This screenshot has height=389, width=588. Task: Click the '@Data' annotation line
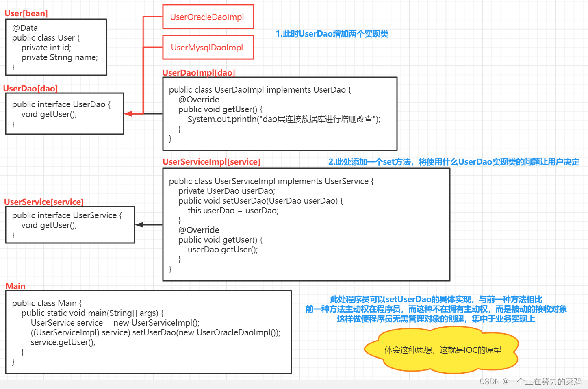tap(25, 28)
